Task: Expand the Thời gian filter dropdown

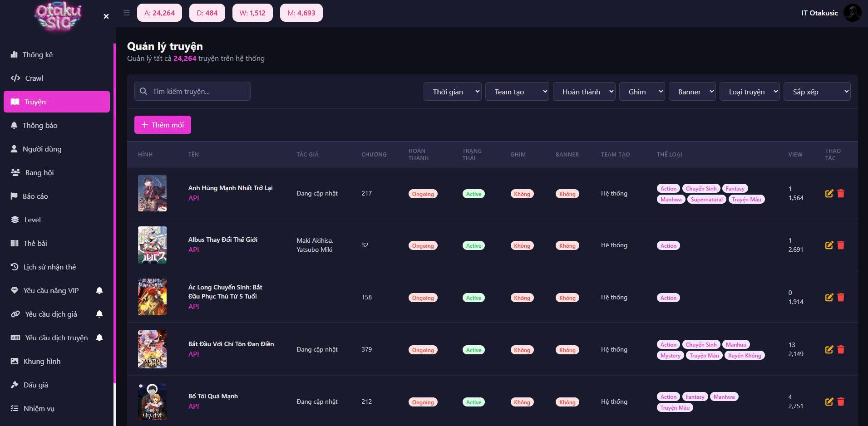Action: click(x=452, y=92)
